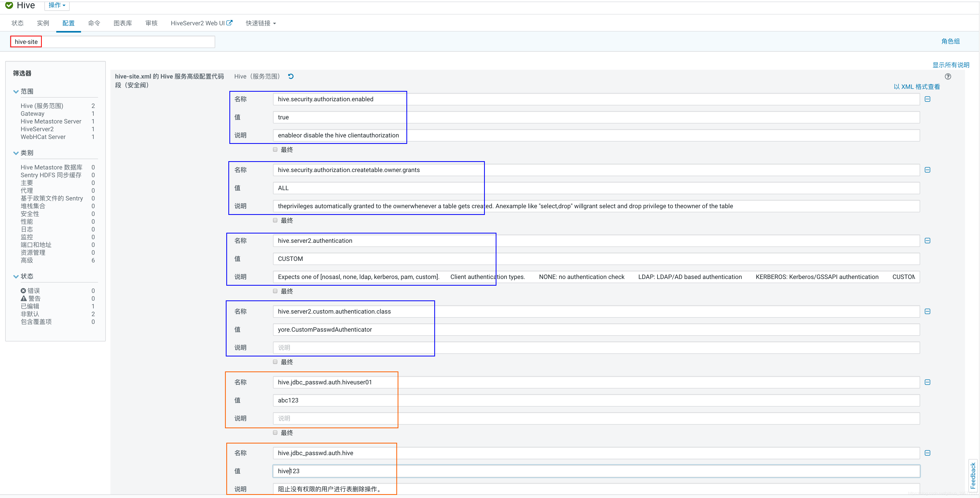Image resolution: width=980 pixels, height=498 pixels.
Task: Tick the 最终 checkbox below the hive.server2.authentication entry
Action: tap(275, 291)
